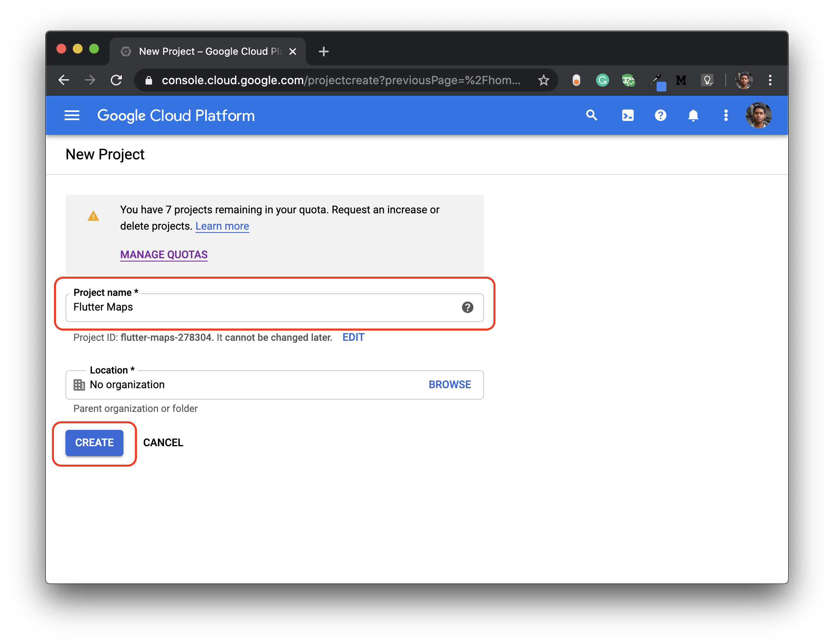Image resolution: width=834 pixels, height=644 pixels.
Task: Open the Google account avatar menu
Action: click(x=758, y=116)
